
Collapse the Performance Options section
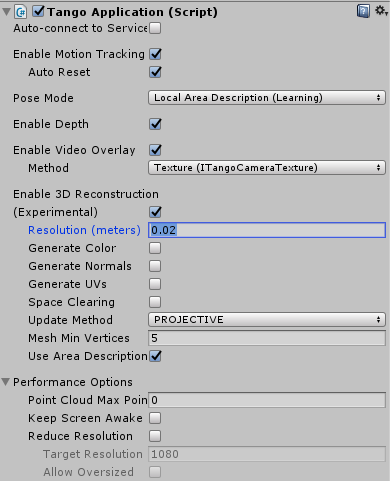click(6, 382)
